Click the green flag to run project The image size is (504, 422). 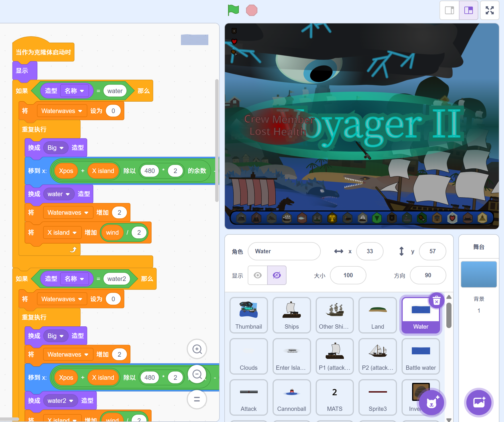click(233, 10)
